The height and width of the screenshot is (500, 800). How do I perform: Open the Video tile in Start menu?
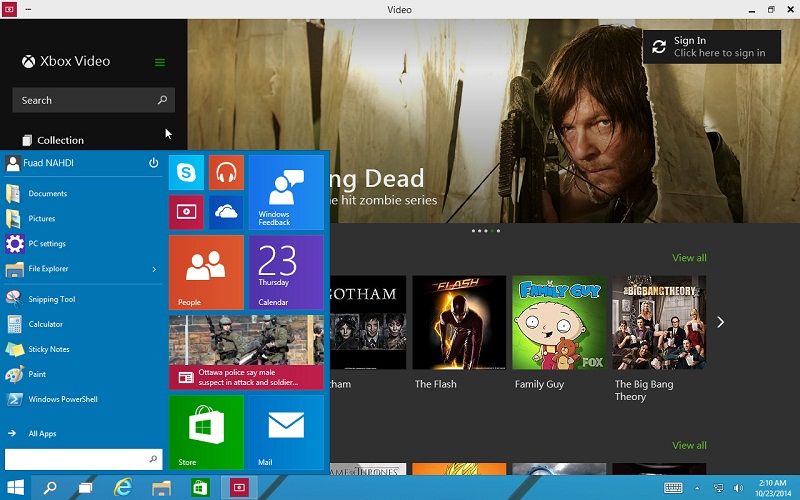point(186,212)
